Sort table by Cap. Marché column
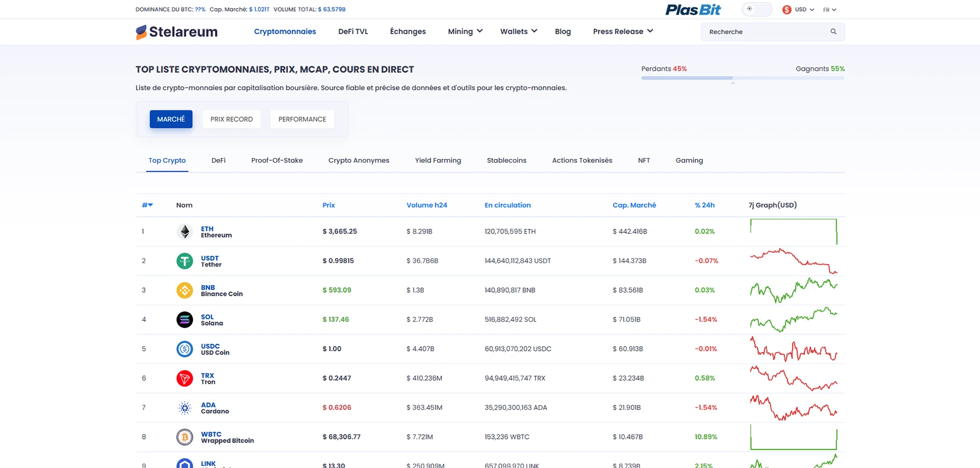 point(634,205)
